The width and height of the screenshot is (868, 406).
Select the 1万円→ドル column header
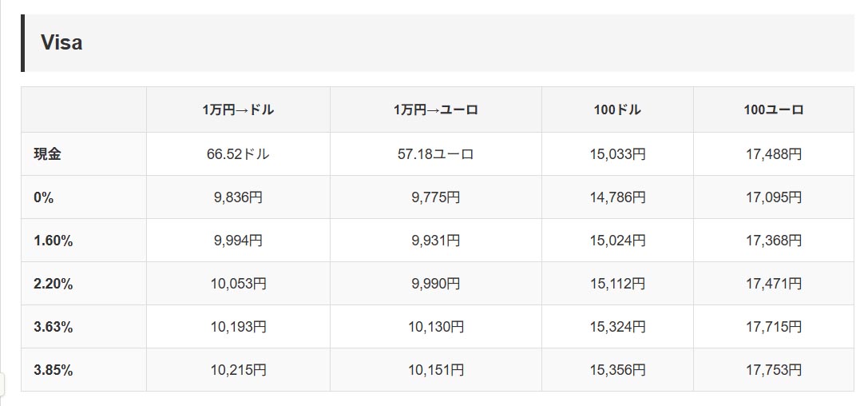[x=238, y=110]
